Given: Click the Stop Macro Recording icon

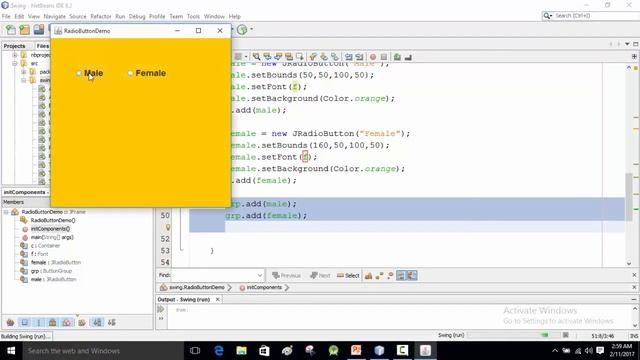Looking at the screenshot, I should (384, 57).
